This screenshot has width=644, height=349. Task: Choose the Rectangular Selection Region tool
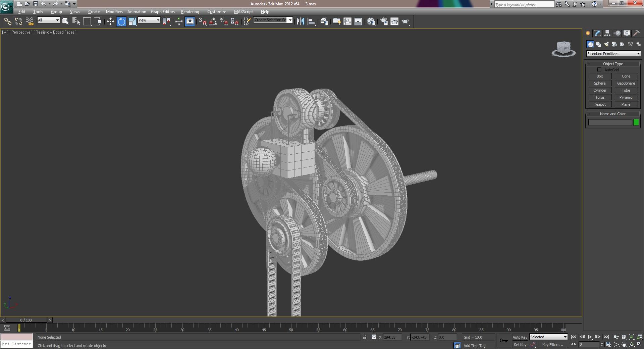click(x=87, y=21)
